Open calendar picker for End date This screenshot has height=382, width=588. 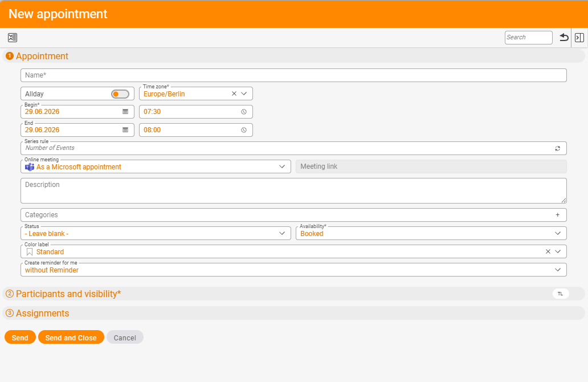[x=125, y=130]
